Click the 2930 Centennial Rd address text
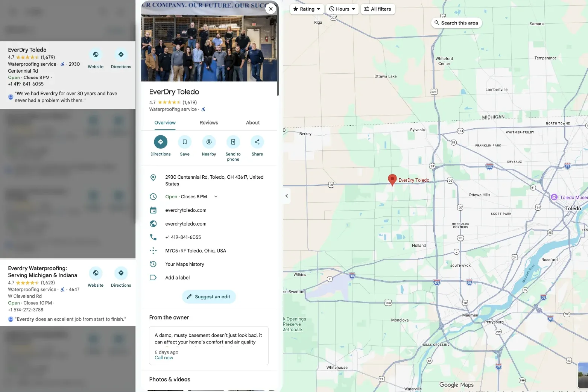 [x=214, y=181]
